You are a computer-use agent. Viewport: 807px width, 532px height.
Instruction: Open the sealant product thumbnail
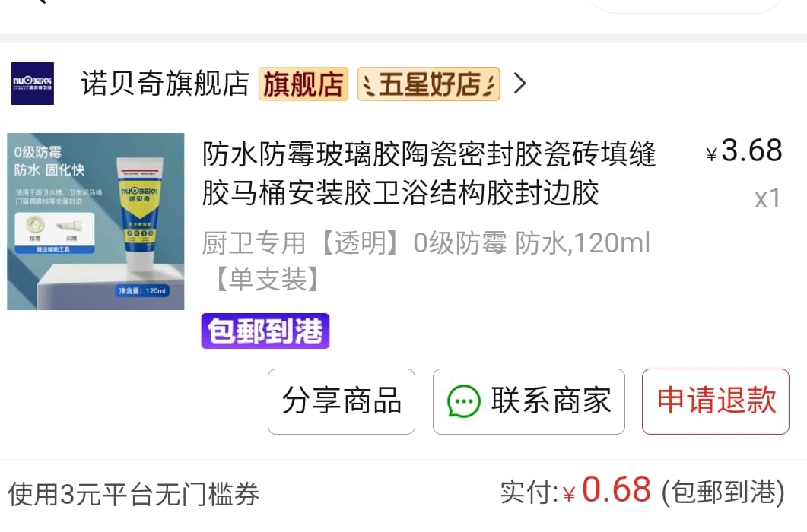(96, 221)
